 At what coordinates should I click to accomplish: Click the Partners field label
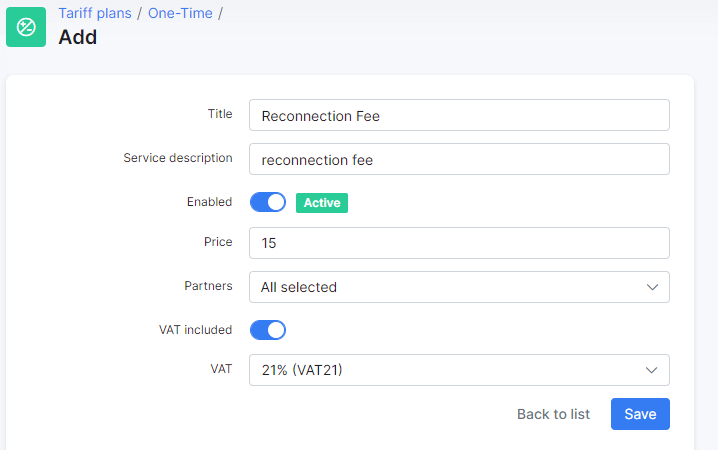tap(208, 286)
